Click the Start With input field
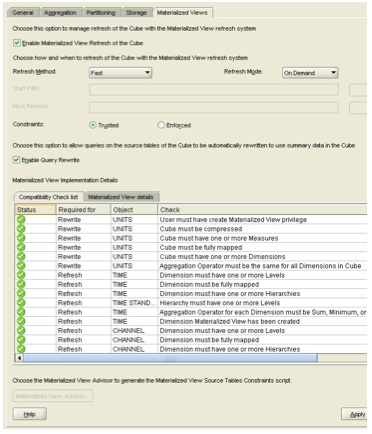This screenshot has width=372, height=434. click(214, 90)
